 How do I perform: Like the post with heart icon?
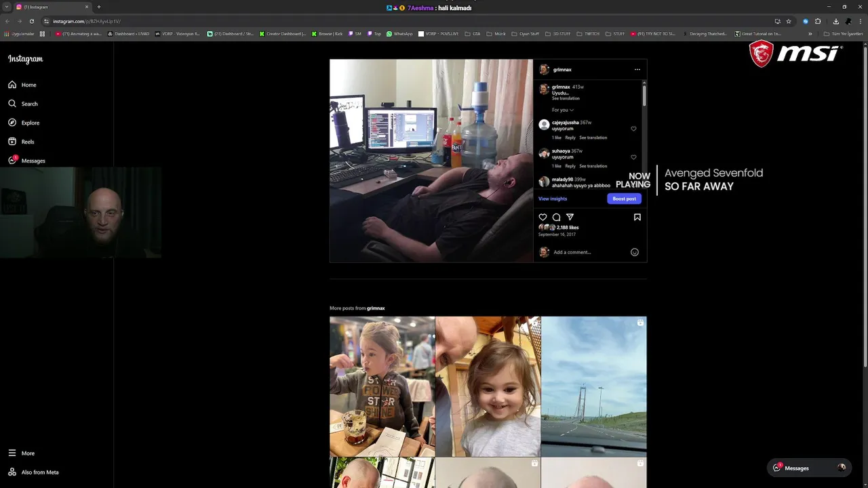(x=542, y=217)
